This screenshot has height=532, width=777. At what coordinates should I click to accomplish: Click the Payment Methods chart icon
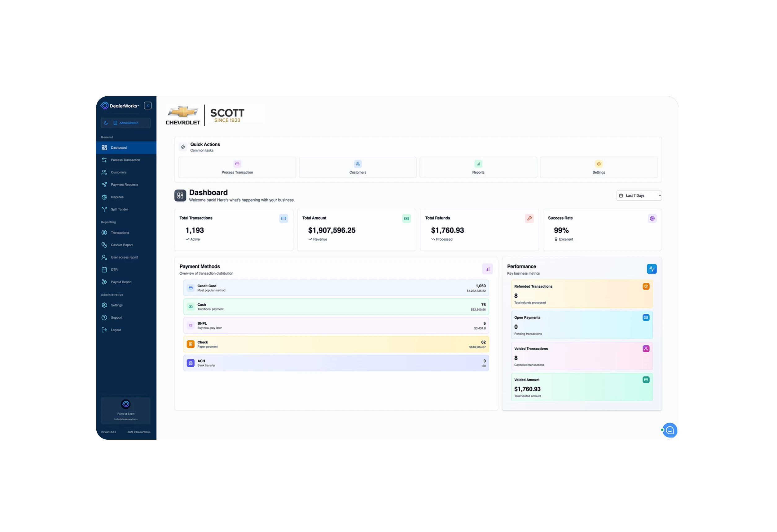click(487, 269)
